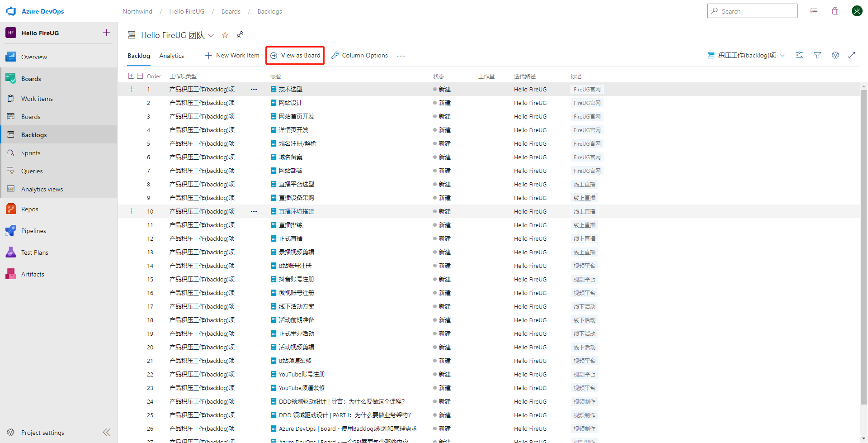Viewport: 868px width, 443px height.
Task: Open view options sliders icon
Action: click(799, 55)
